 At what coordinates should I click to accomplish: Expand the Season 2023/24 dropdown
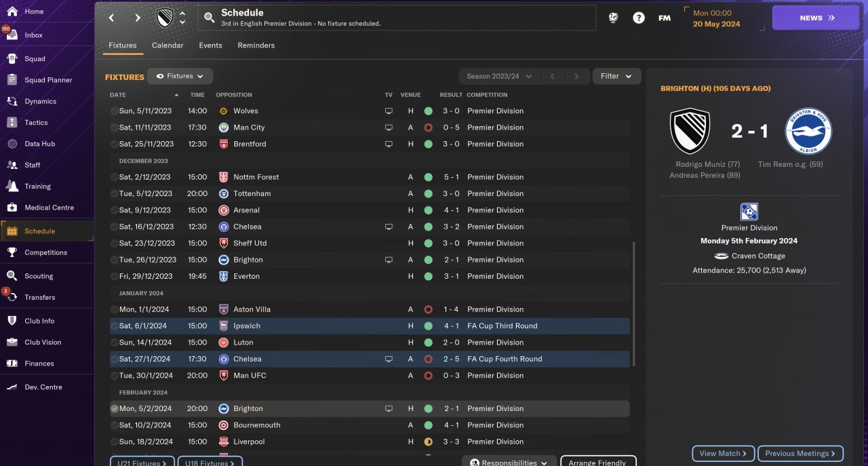point(499,77)
